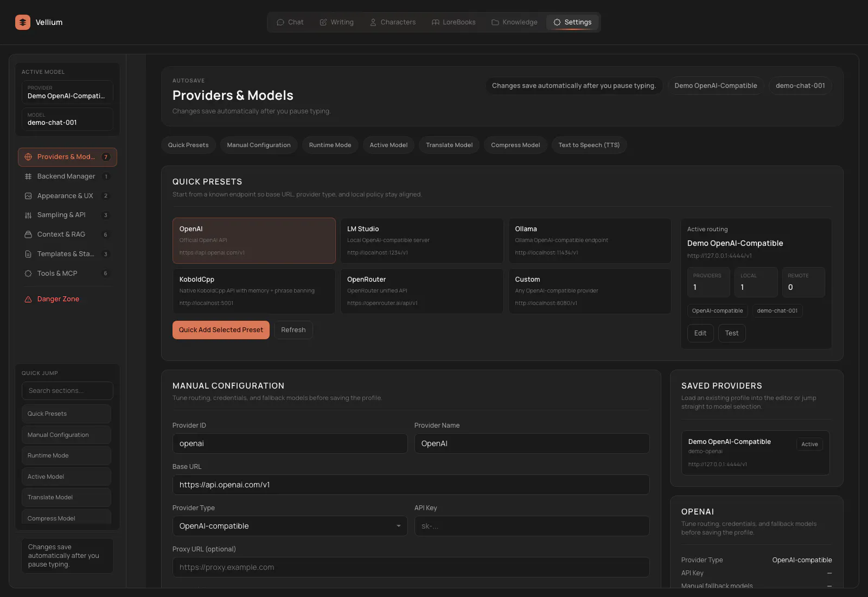Go to the Characters tab
This screenshot has width=868, height=597.
click(x=393, y=22)
